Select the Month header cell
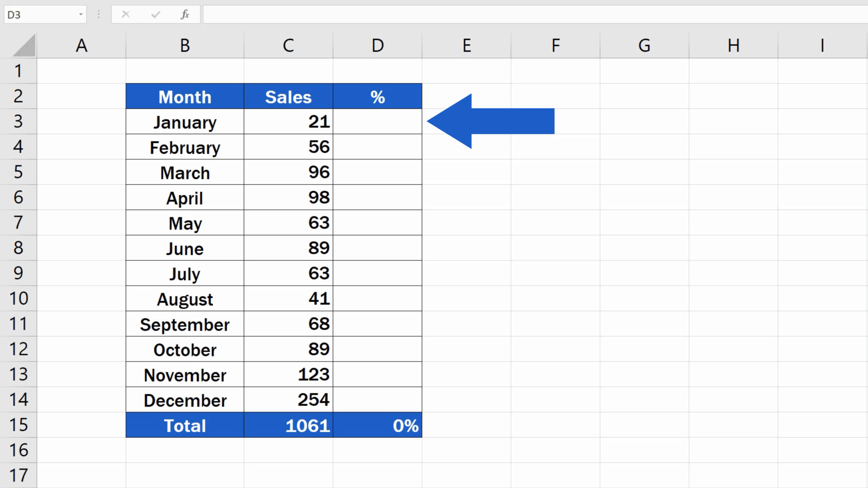This screenshot has width=868, height=488. tap(184, 96)
